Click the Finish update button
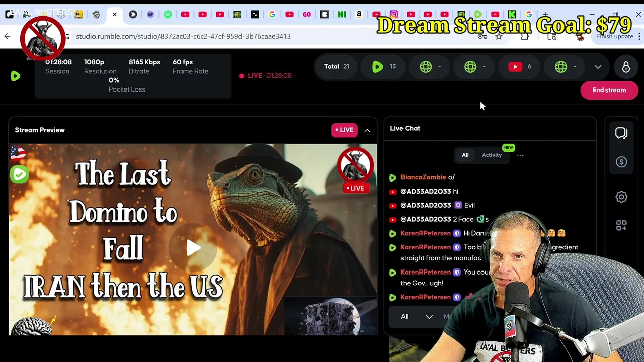 [615, 36]
